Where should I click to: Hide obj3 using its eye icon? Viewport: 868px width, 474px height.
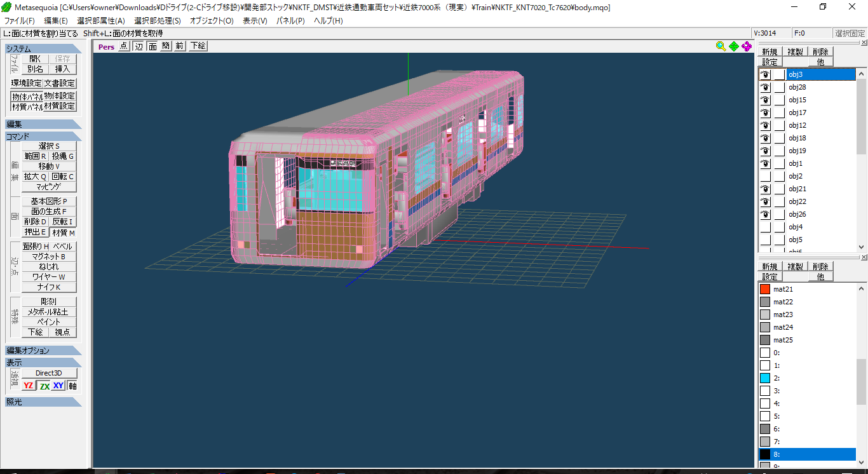(x=765, y=74)
